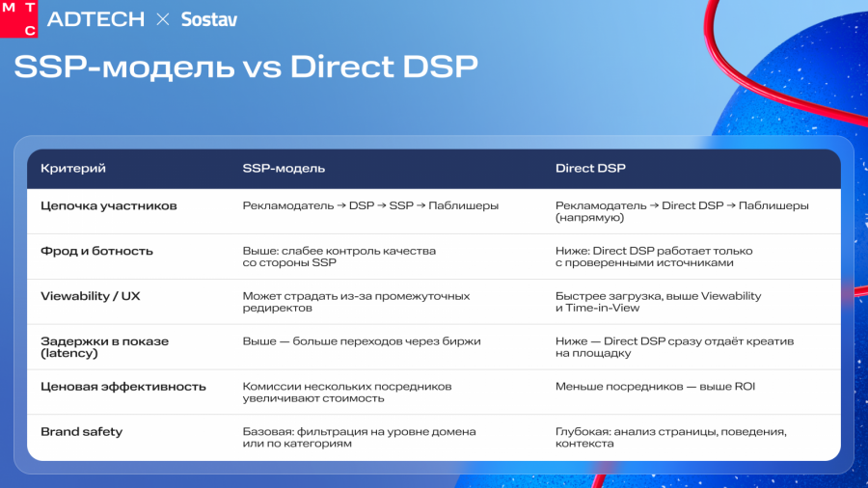Image resolution: width=868 pixels, height=488 pixels.
Task: Click the Комиссии нескольких посредников cell
Action: pyautogui.click(x=347, y=393)
